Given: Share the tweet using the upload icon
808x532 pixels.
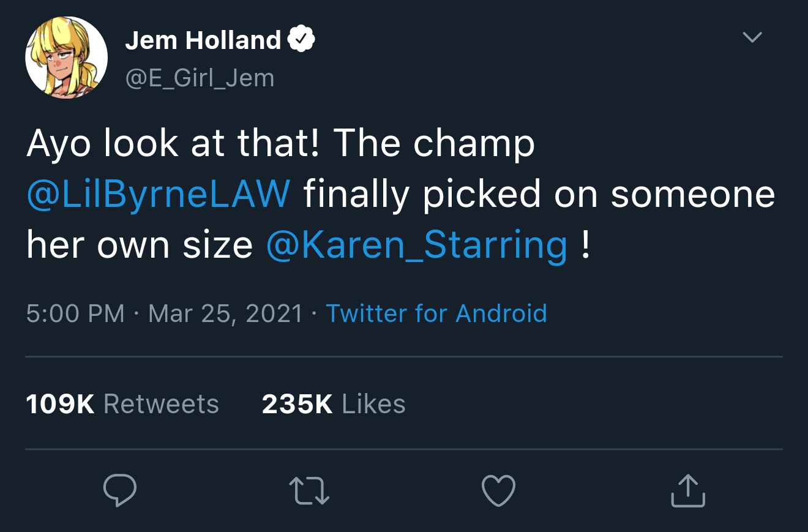Looking at the screenshot, I should (x=688, y=490).
